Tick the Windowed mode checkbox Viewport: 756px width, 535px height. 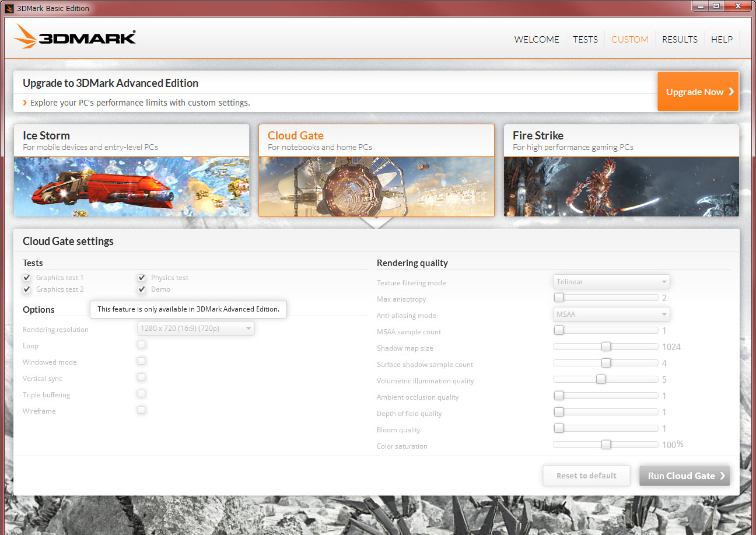coord(142,361)
